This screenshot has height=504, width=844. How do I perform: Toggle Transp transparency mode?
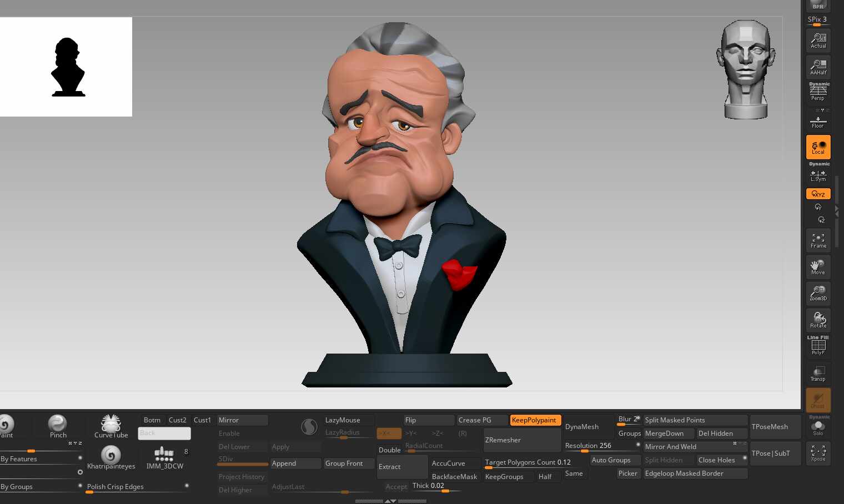pyautogui.click(x=818, y=374)
